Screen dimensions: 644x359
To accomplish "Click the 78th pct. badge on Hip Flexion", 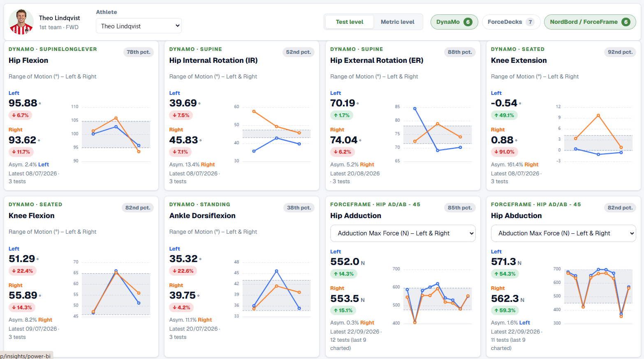I will coord(138,52).
